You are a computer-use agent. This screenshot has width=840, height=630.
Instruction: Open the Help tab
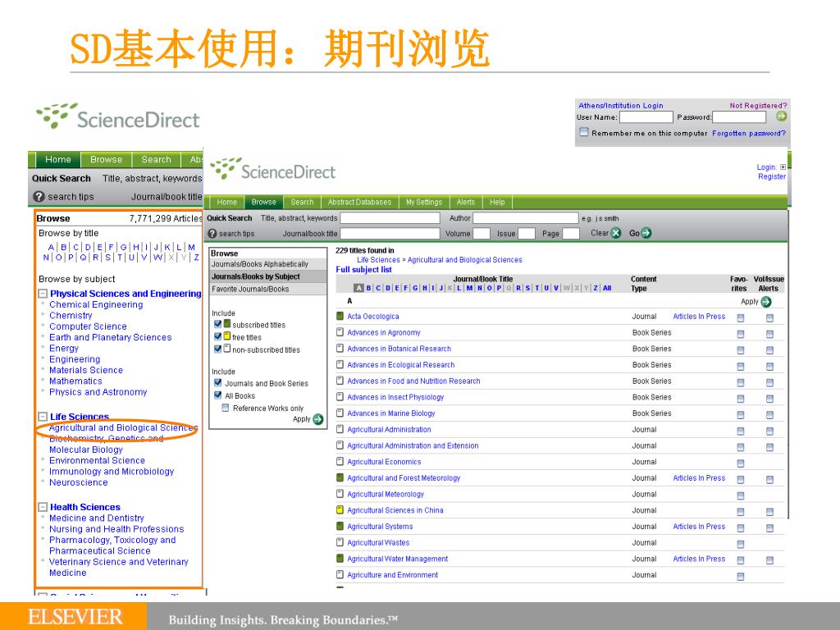497,202
